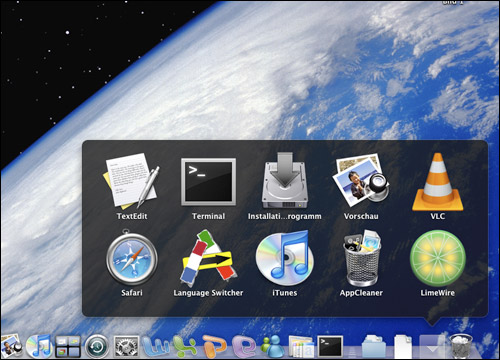This screenshot has width=500, height=360.
Task: Launch Language Switcher app icon
Action: pyautogui.click(x=208, y=258)
